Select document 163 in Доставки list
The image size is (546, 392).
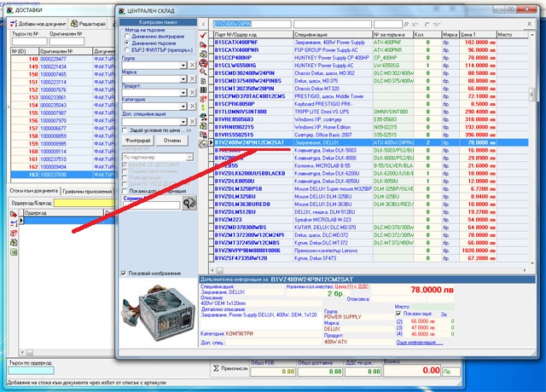click(x=62, y=175)
